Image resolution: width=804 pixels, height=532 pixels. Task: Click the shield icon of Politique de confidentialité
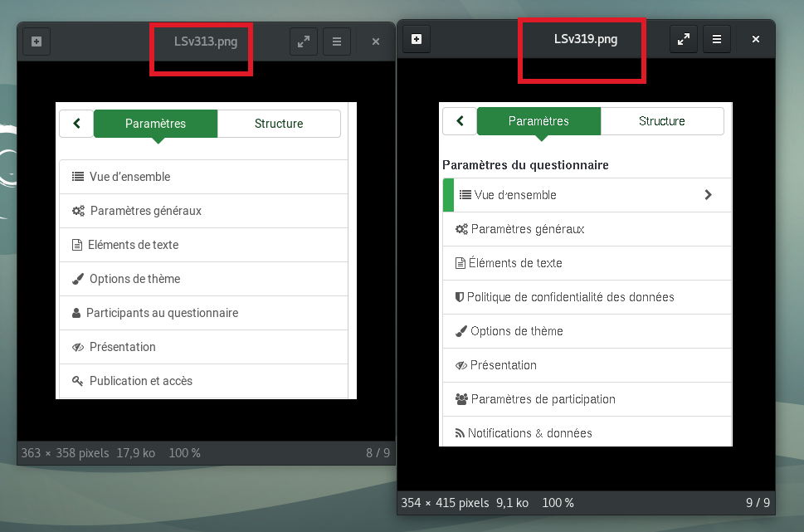click(x=460, y=297)
